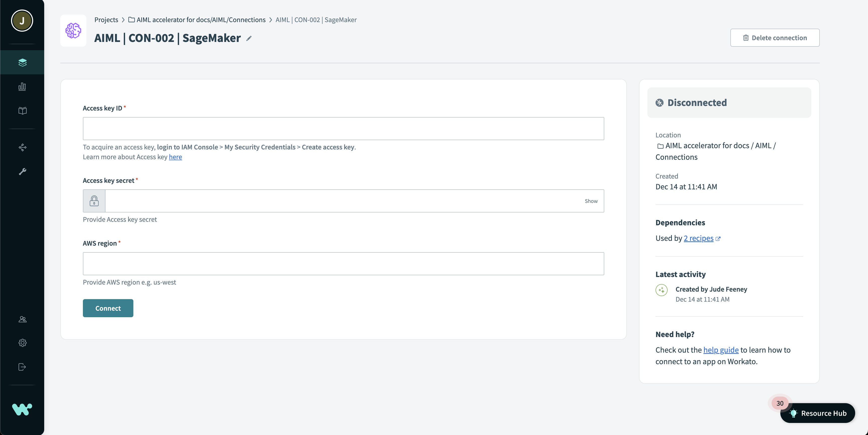This screenshot has height=435, width=868.
Task: Open the Tools wrench icon
Action: tap(22, 172)
